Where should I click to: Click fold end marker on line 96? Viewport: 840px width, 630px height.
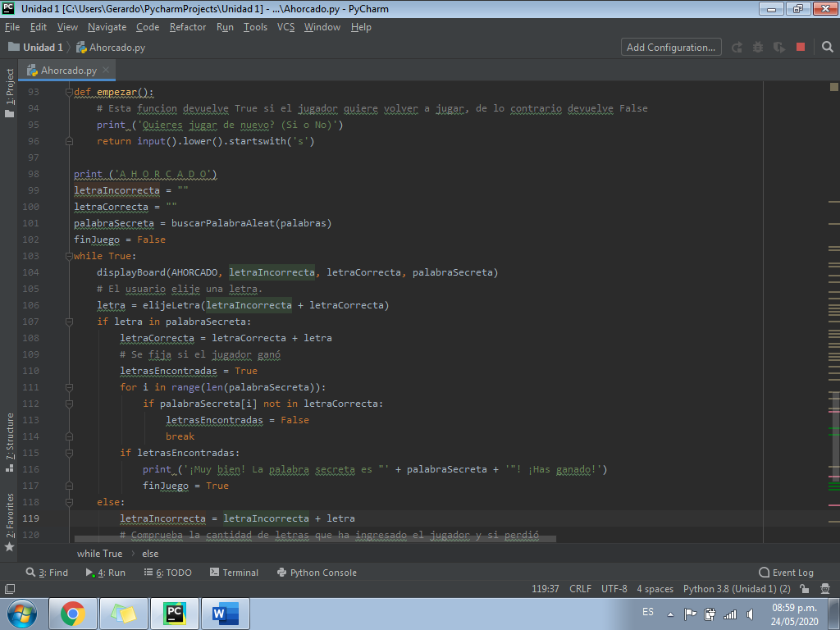click(x=69, y=141)
